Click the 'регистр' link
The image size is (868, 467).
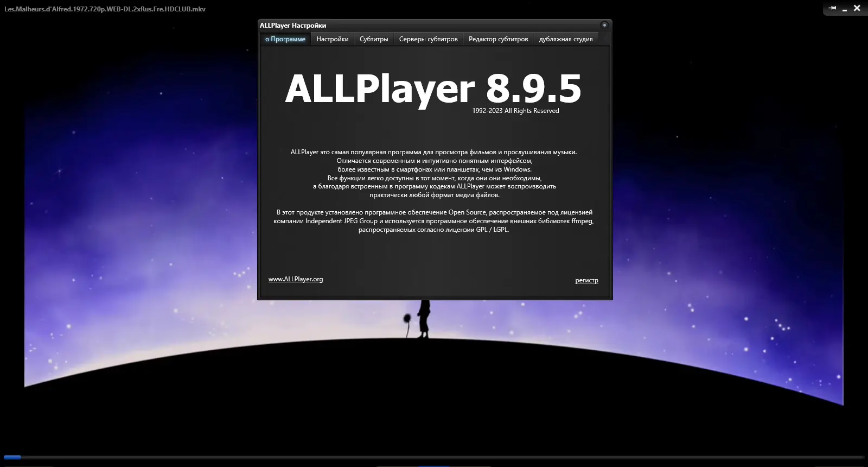coord(586,280)
